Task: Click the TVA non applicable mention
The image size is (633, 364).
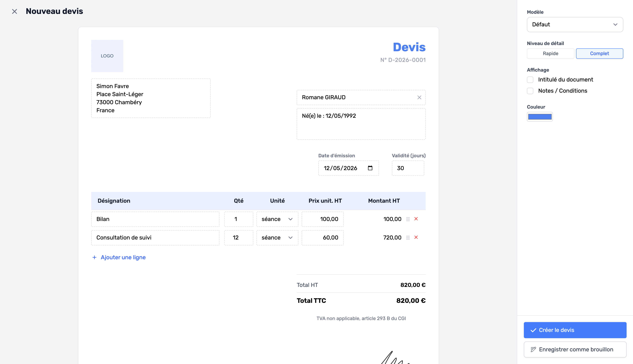Action: point(361,319)
